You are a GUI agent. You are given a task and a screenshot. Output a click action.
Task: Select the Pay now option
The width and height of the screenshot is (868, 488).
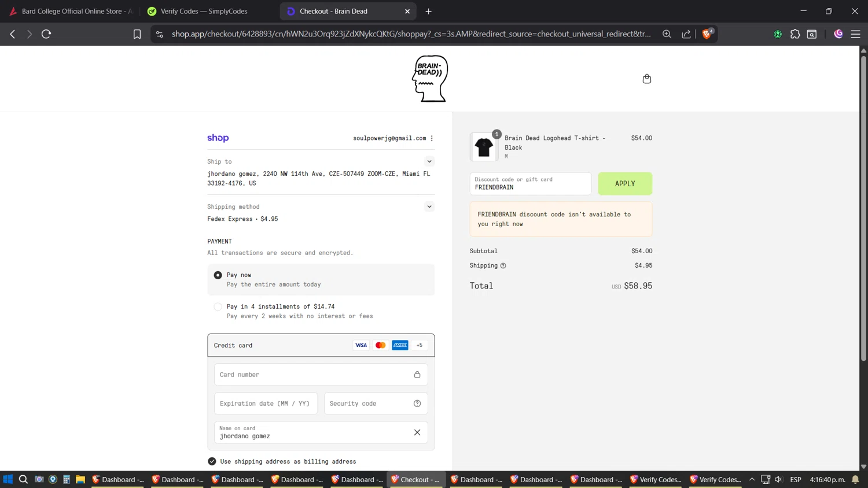point(218,275)
